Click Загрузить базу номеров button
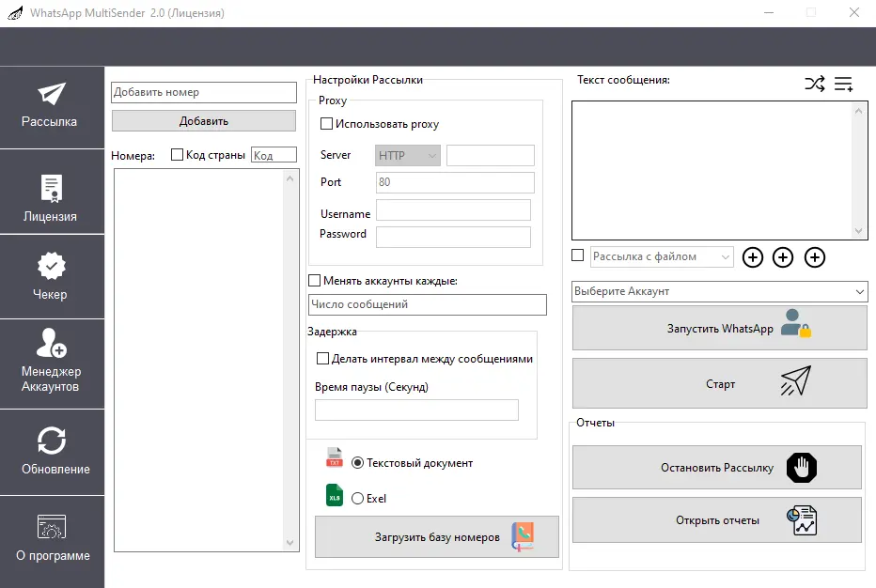876x588 pixels. tap(437, 536)
